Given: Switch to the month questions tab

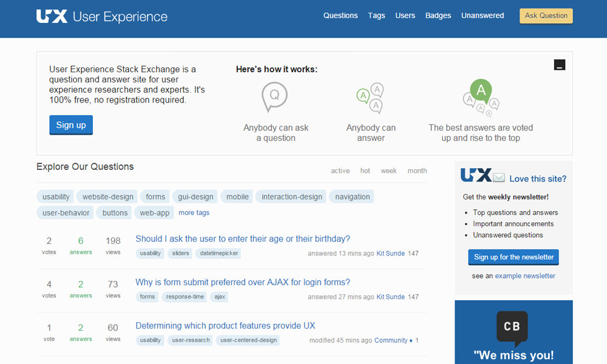Looking at the screenshot, I should click(x=417, y=170).
